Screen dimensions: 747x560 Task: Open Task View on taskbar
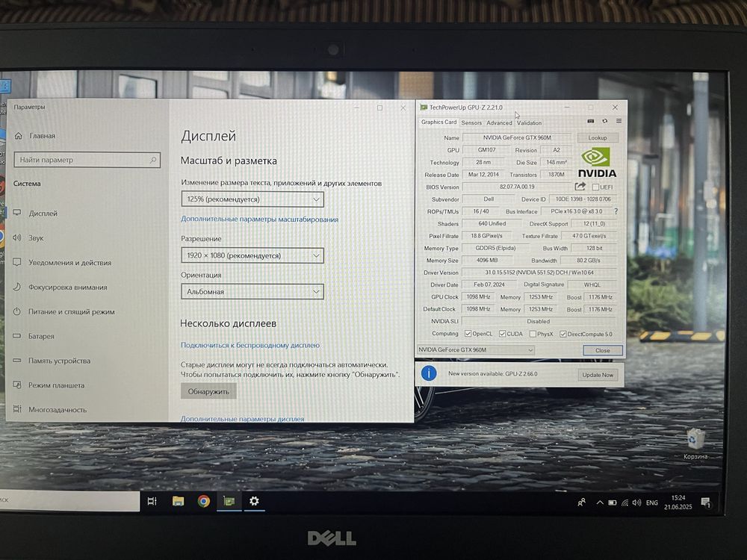tap(152, 501)
